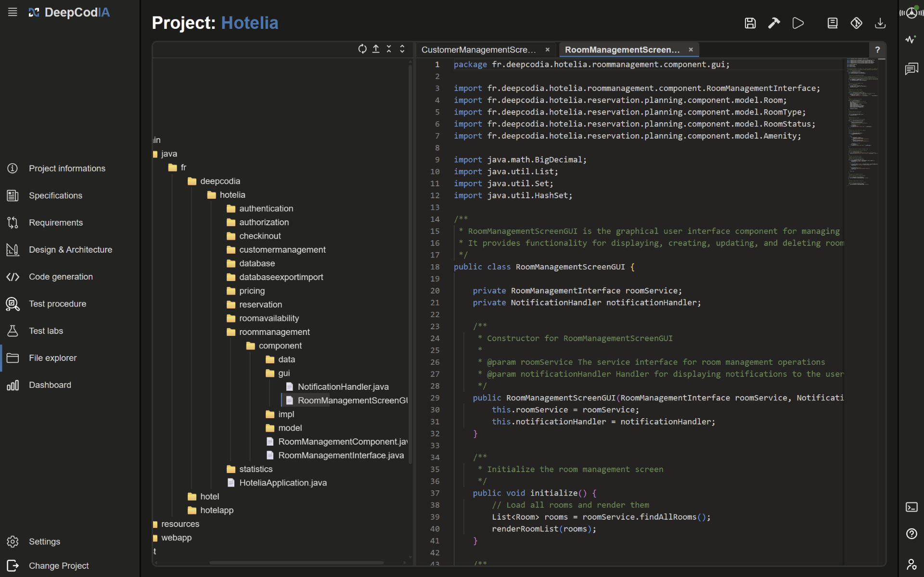This screenshot has width=924, height=577.
Task: Open RoomManagementInterface.java file
Action: 335,456
